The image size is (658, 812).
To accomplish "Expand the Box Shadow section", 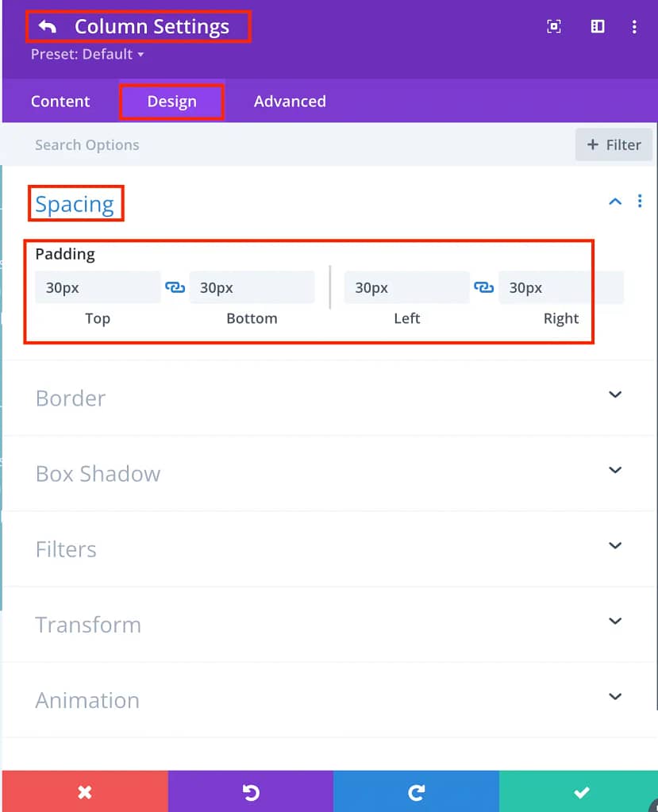I will [329, 473].
